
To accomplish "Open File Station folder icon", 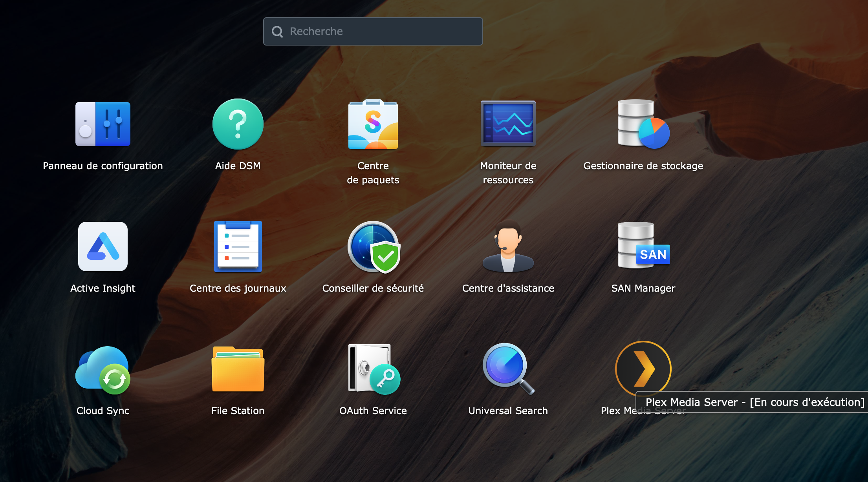I will [x=238, y=369].
